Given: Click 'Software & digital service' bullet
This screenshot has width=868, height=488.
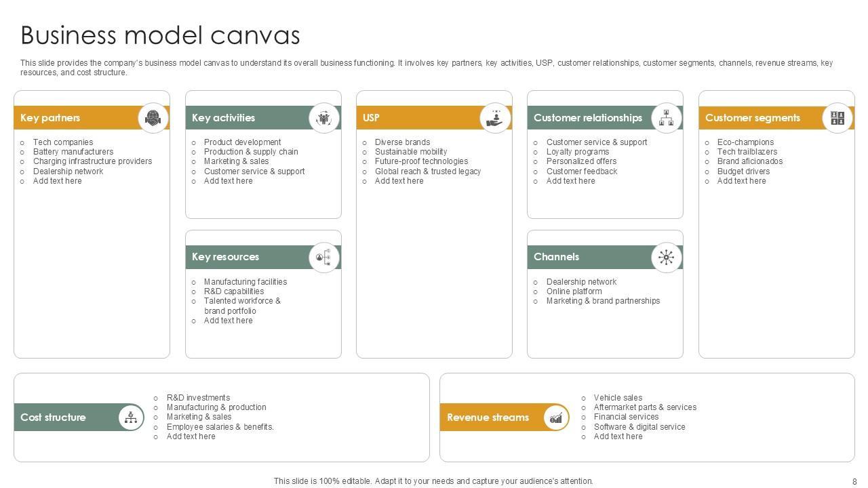Looking at the screenshot, I should pos(639,427).
